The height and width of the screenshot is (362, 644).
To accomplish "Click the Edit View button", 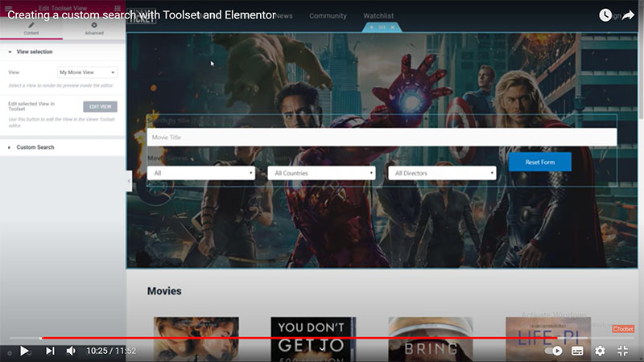I will point(100,107).
